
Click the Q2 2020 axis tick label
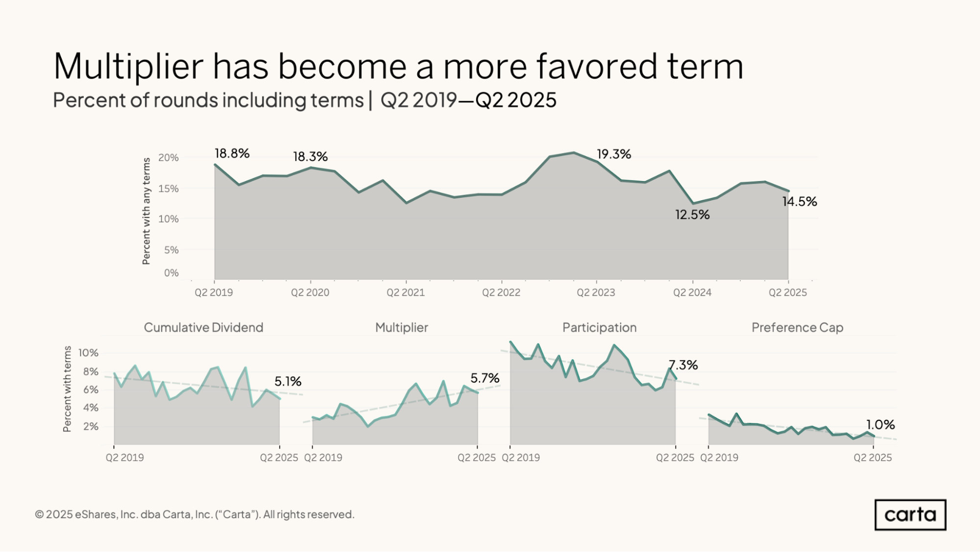coord(310,292)
